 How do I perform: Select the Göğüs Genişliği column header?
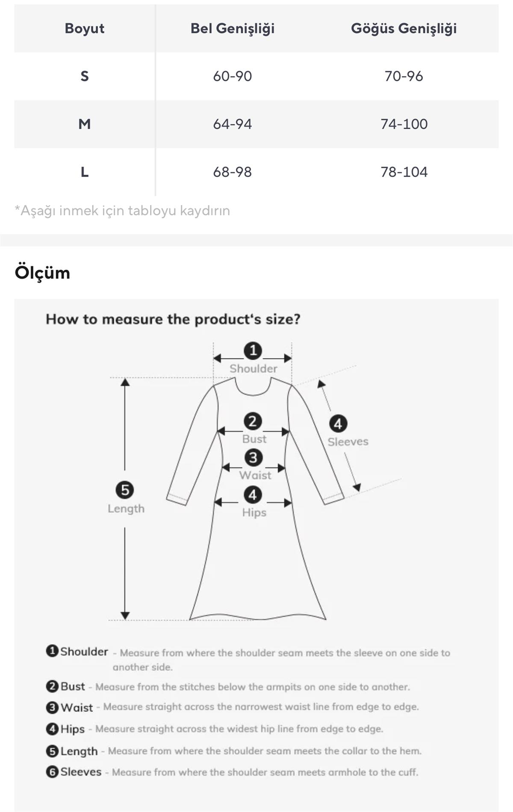point(404,29)
